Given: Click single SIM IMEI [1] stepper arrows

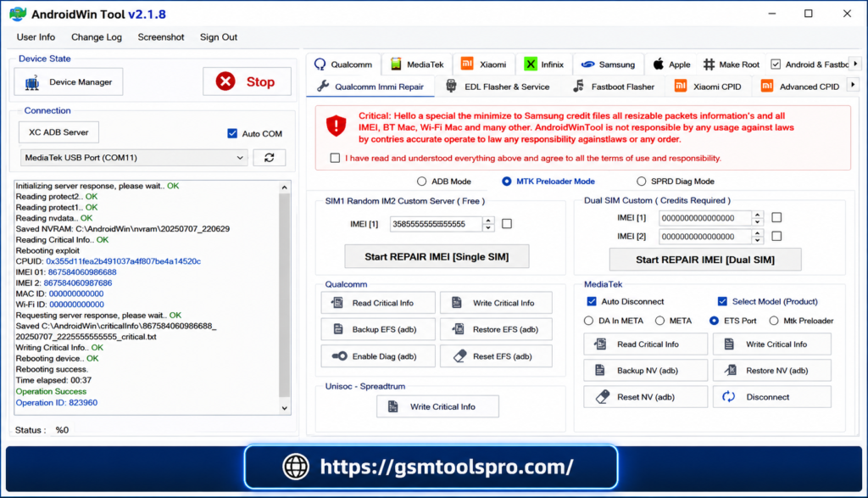Looking at the screenshot, I should pos(487,224).
